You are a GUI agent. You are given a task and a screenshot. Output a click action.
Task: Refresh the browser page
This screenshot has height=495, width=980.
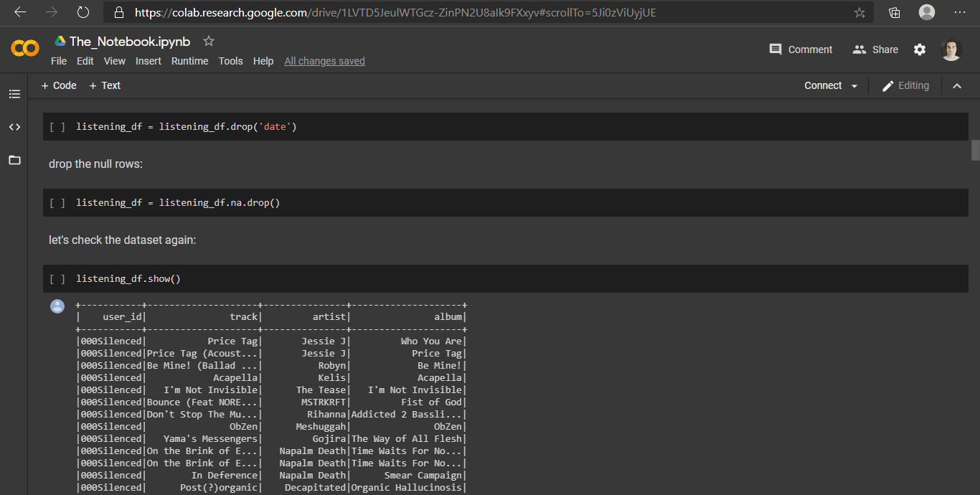click(83, 12)
